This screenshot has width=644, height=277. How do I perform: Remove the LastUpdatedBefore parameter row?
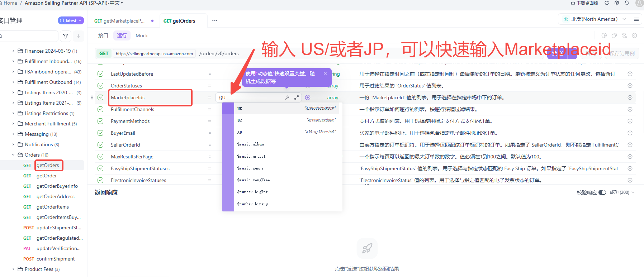[x=630, y=74]
